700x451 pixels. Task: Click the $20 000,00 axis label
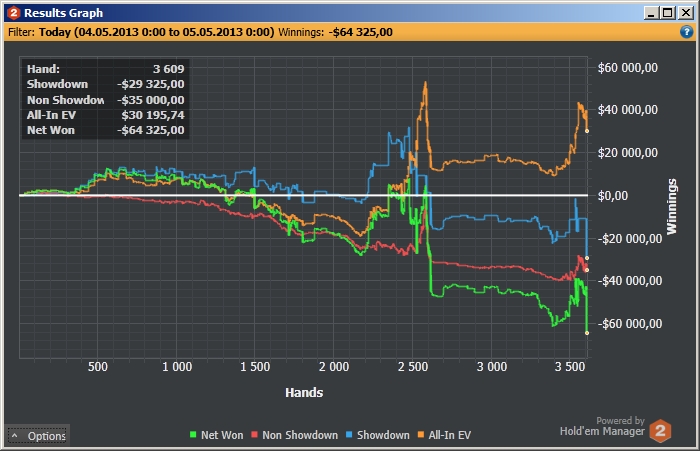click(x=628, y=153)
